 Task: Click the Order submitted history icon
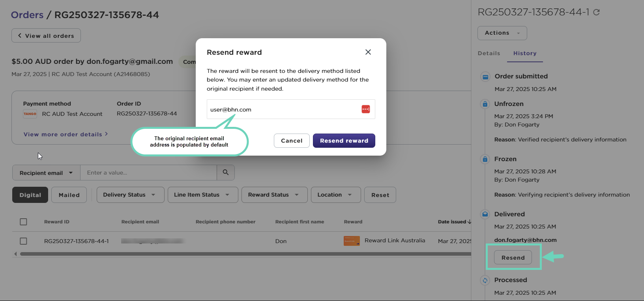485,77
